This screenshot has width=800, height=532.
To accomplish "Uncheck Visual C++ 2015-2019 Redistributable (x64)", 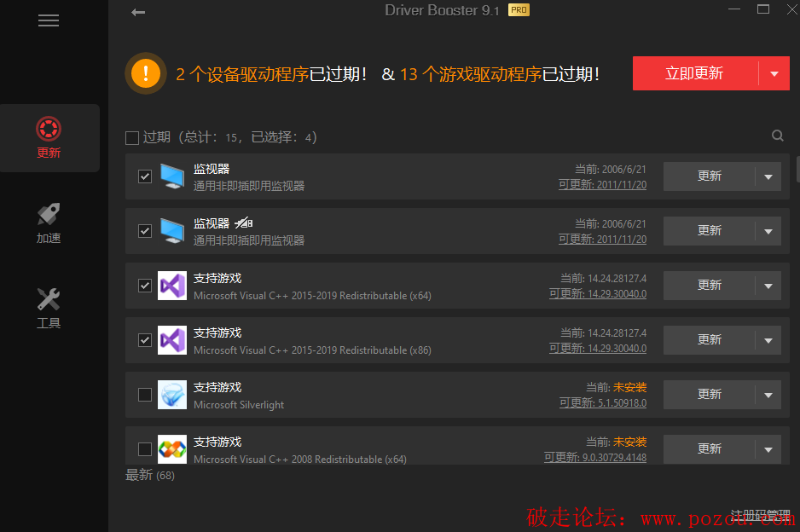I will tap(145, 286).
